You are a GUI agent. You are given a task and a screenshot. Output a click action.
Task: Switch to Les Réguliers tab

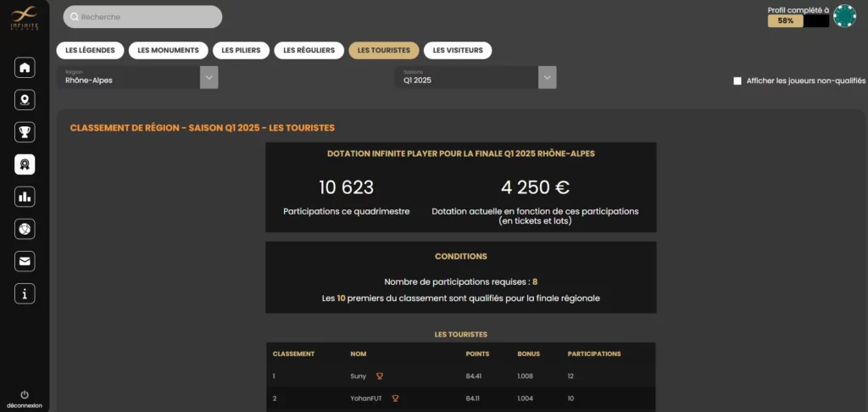[309, 50]
